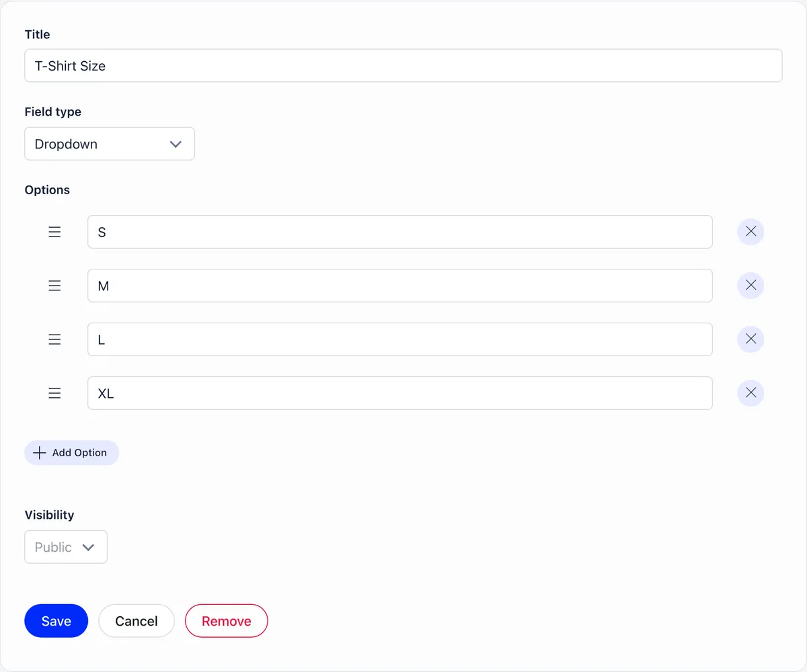Click the Title label
The image size is (807, 672).
(x=38, y=34)
